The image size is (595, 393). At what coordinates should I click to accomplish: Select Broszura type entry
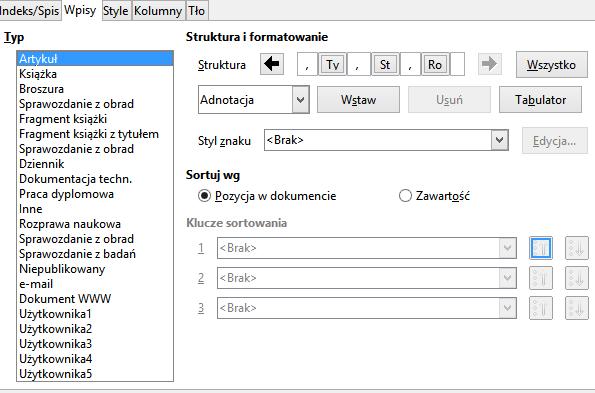[x=95, y=89]
